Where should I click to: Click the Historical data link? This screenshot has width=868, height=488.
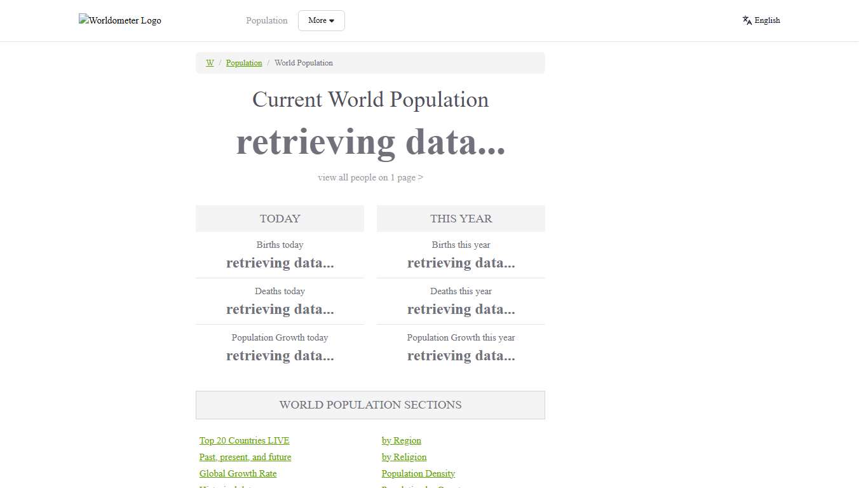click(226, 486)
